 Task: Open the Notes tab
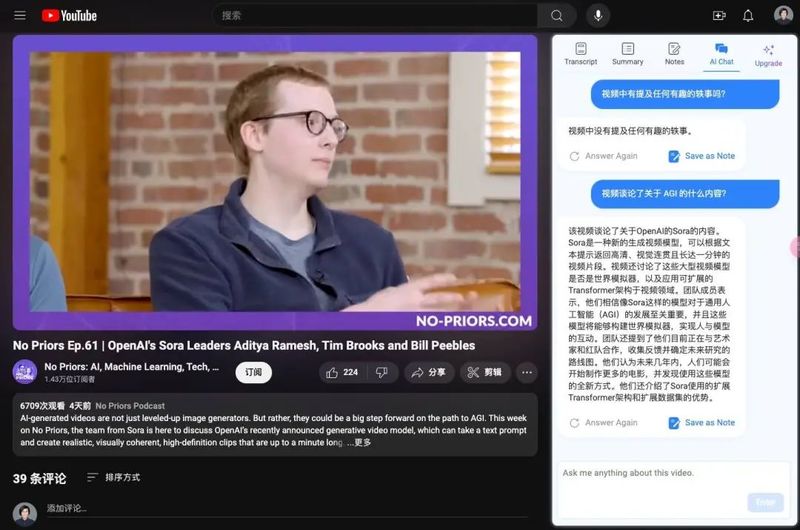pyautogui.click(x=674, y=54)
